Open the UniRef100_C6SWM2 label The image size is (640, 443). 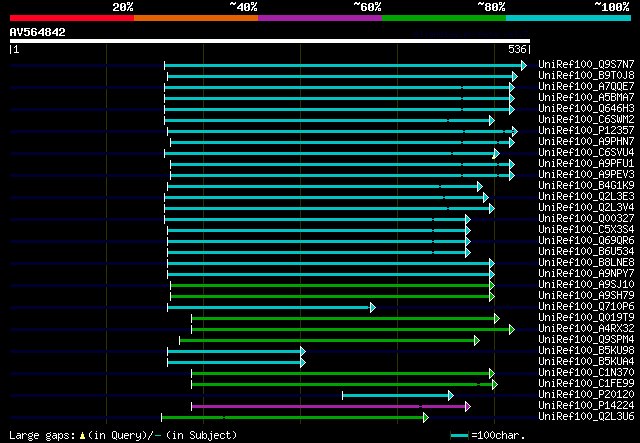pos(586,119)
